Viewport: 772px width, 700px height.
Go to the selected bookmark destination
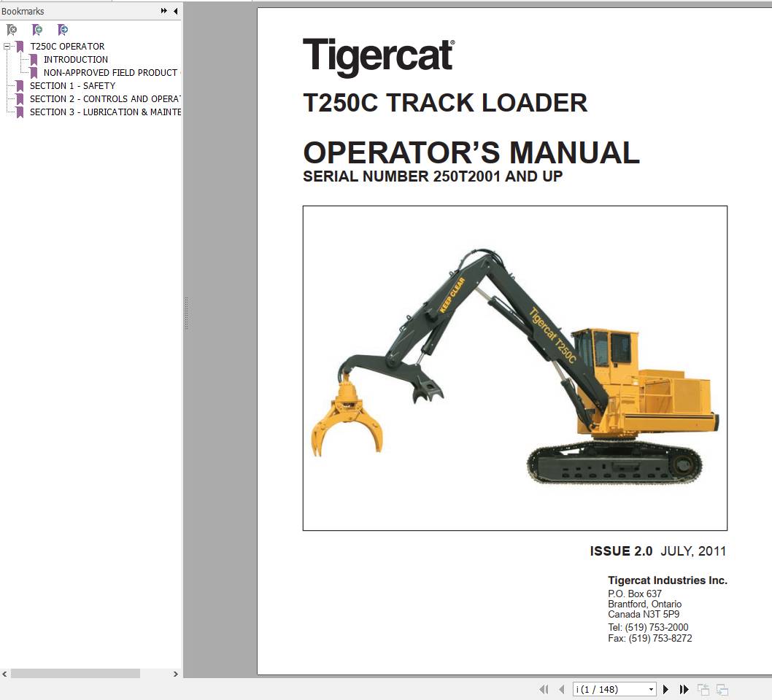(x=63, y=30)
